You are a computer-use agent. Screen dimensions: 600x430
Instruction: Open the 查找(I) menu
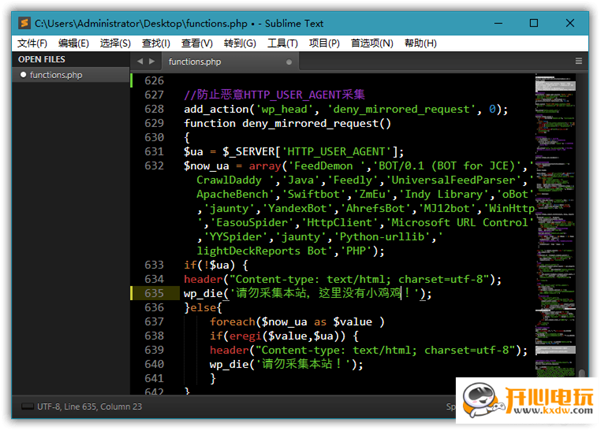pos(156,43)
